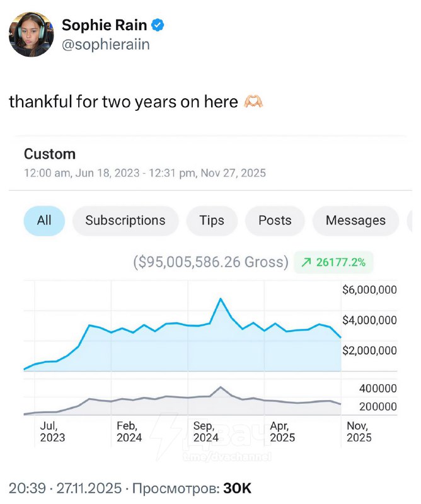Click the Sep 2024 axis label
Image resolution: width=421 pixels, height=504 pixels.
click(x=206, y=432)
